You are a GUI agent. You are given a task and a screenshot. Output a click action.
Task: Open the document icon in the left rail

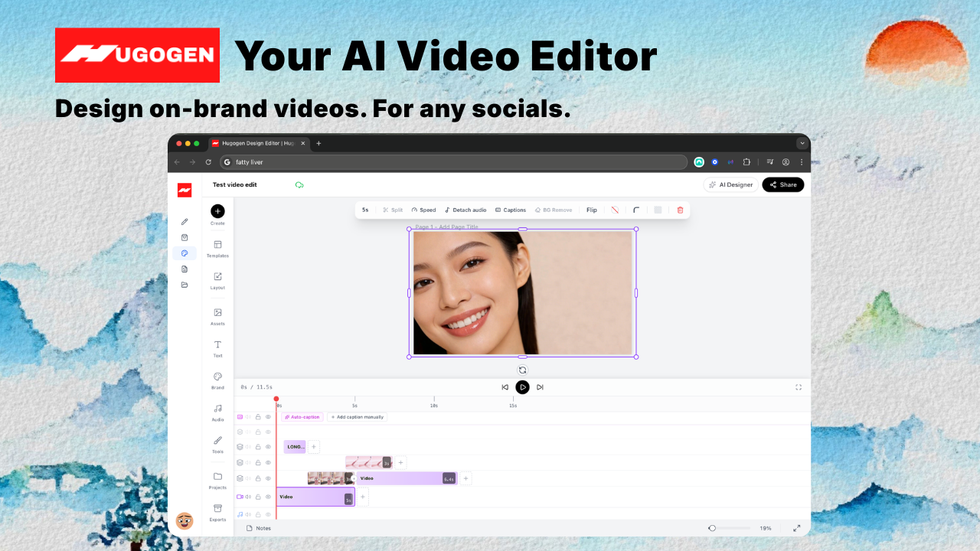click(185, 269)
